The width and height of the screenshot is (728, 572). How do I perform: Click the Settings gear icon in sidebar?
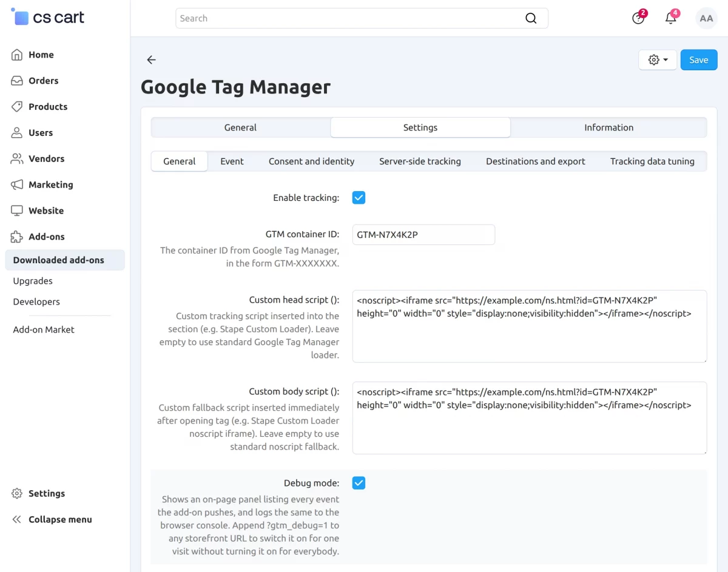(x=17, y=494)
